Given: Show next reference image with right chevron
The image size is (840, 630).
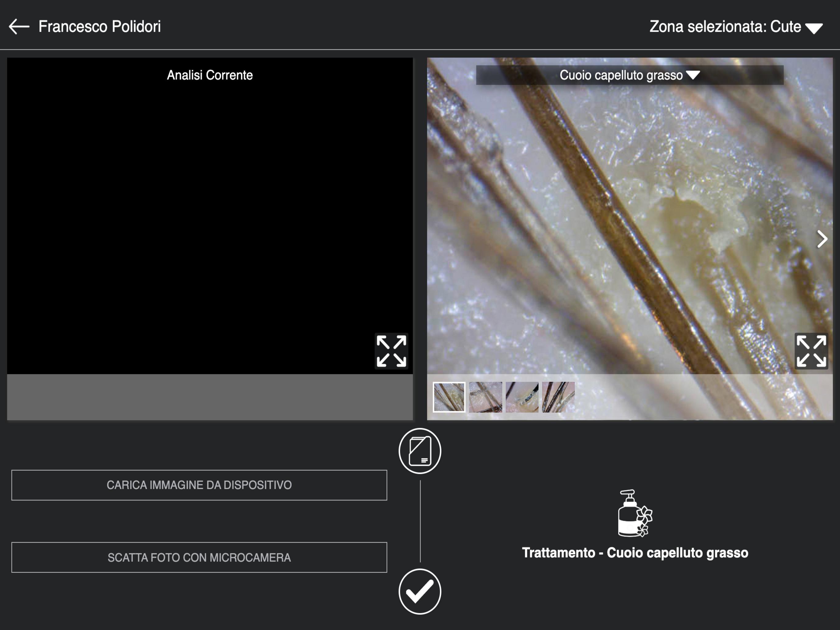Looking at the screenshot, I should [822, 239].
